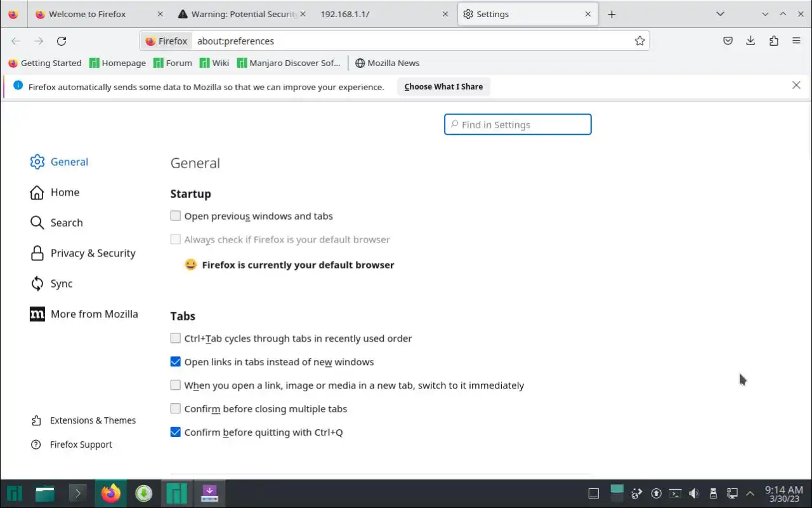This screenshot has width=812, height=508.
Task: Open the network tray icon
Action: tap(731, 493)
